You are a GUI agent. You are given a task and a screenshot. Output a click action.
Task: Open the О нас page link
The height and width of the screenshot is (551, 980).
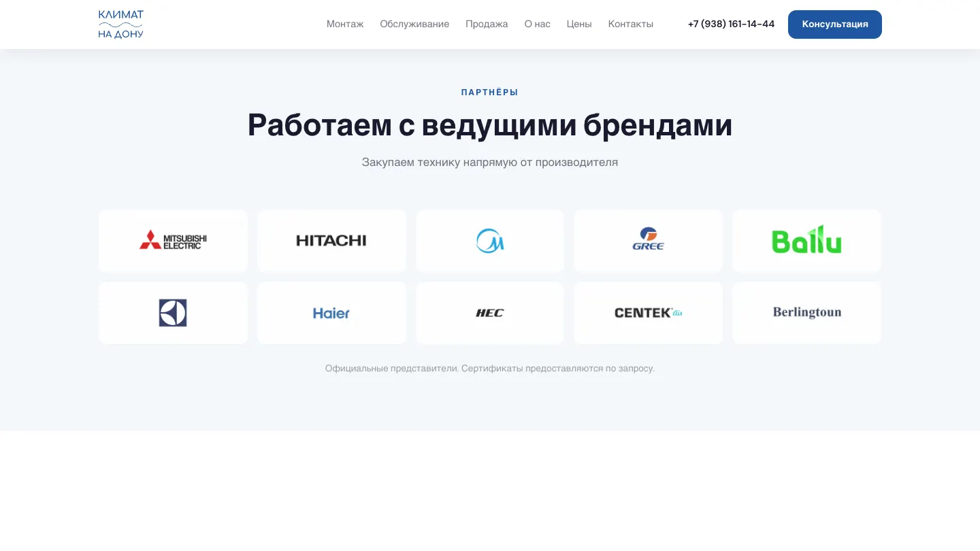(537, 24)
